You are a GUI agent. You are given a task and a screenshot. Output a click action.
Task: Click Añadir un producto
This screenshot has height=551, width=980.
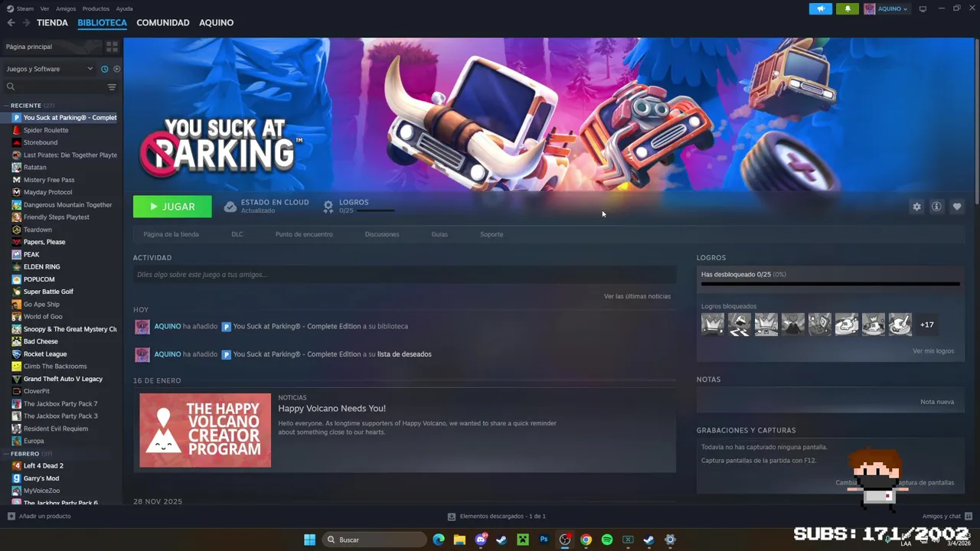coord(39,517)
